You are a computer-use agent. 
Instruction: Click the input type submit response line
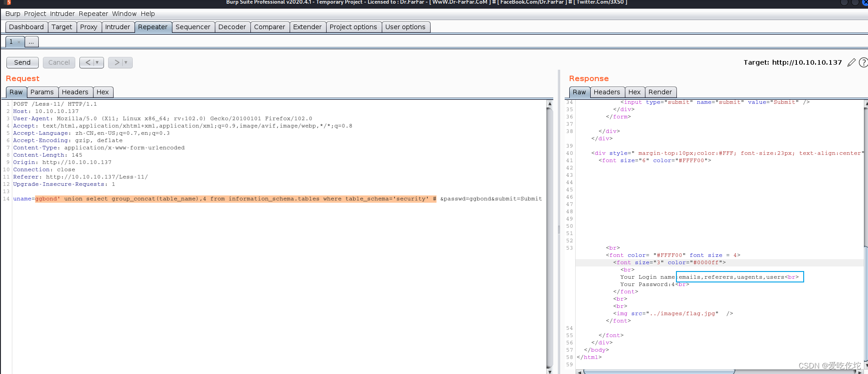click(715, 102)
